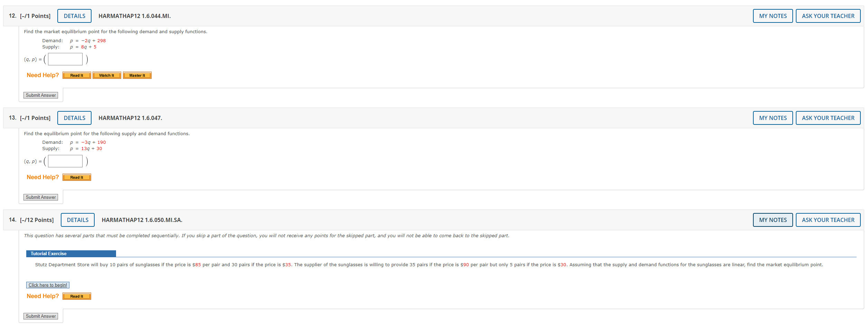Click the Read It button for question 13
Screen dimensions: 868x325
point(76,177)
